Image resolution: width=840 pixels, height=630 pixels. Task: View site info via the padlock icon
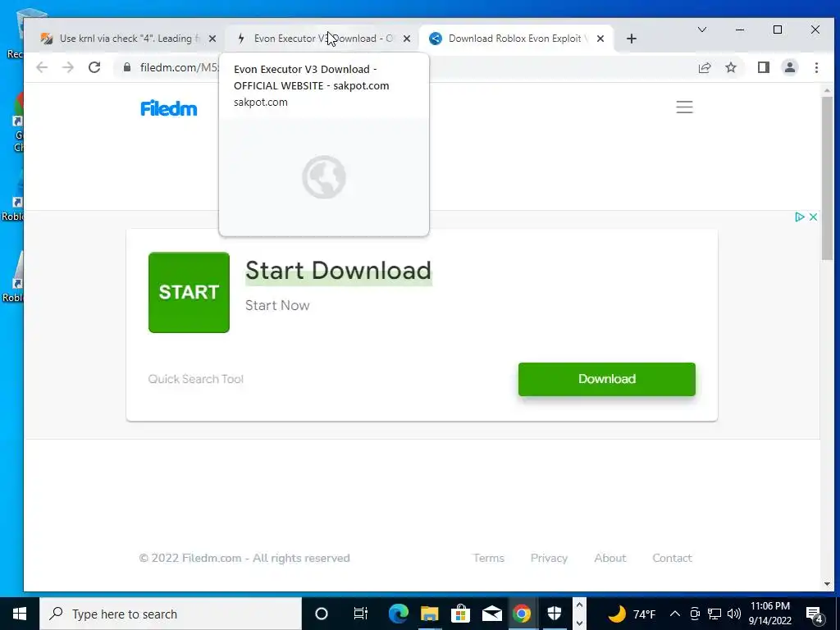coord(127,67)
